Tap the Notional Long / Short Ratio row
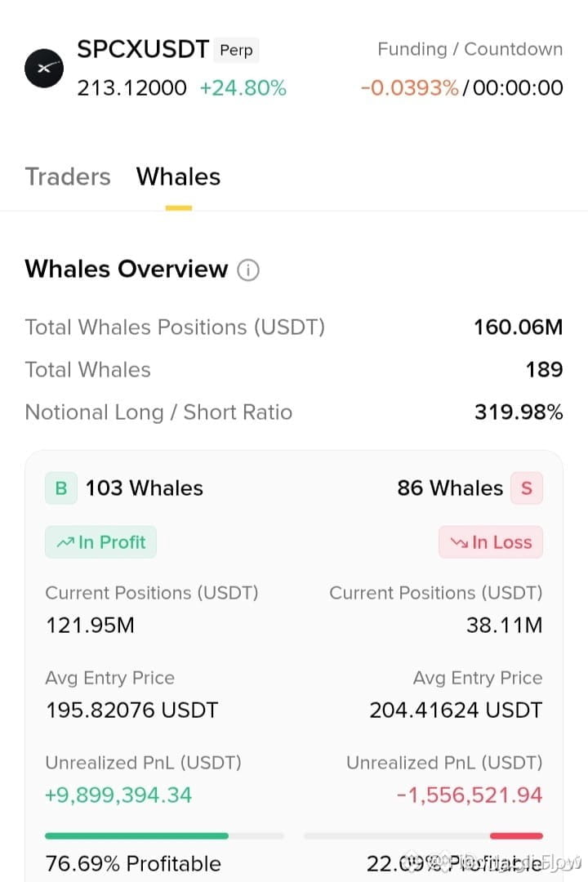The image size is (588, 882). point(294,412)
